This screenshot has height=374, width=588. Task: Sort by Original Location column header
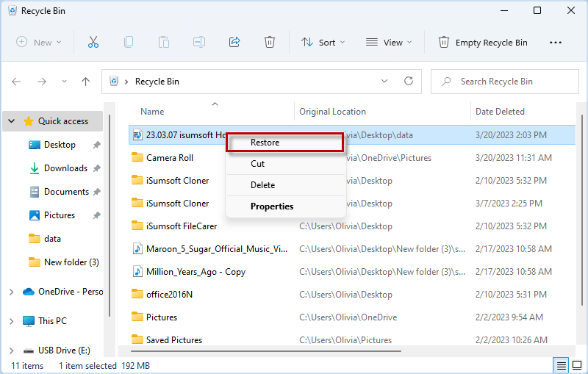(332, 112)
